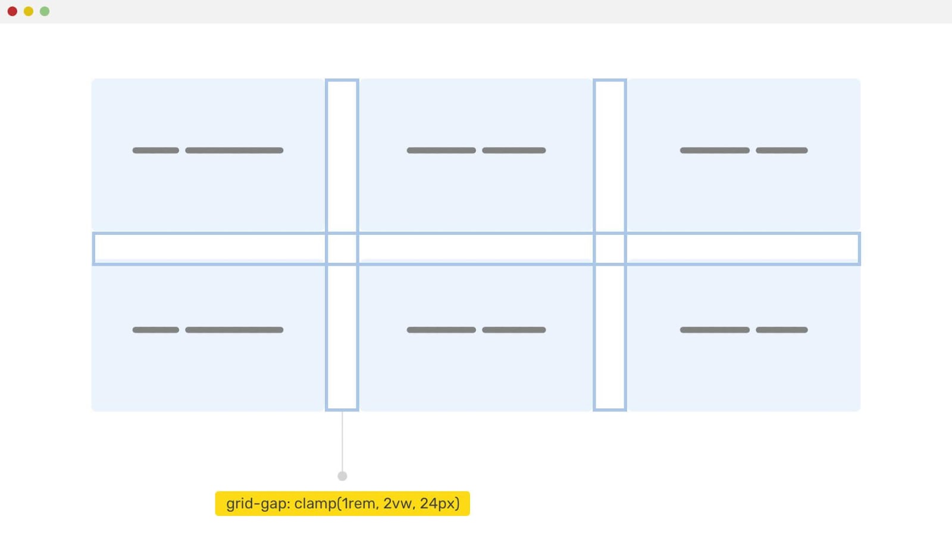Click the intersection of row gap and second column gap
952x560 pixels.
pyautogui.click(x=610, y=248)
